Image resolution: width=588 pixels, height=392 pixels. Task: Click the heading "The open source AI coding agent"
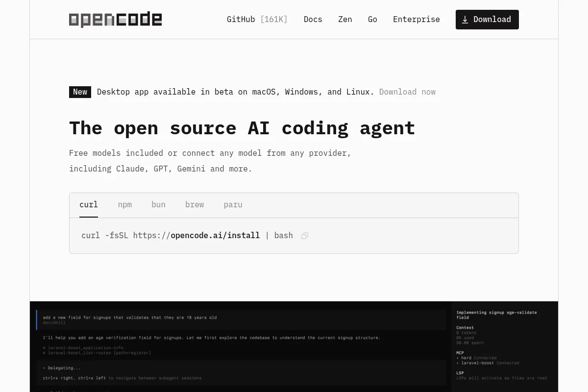click(x=242, y=128)
